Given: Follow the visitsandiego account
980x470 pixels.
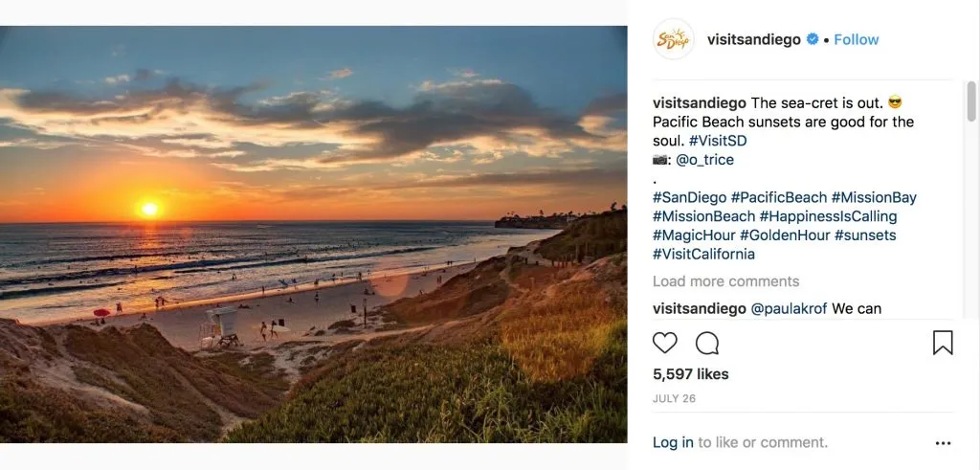Looking at the screenshot, I should click(x=856, y=39).
